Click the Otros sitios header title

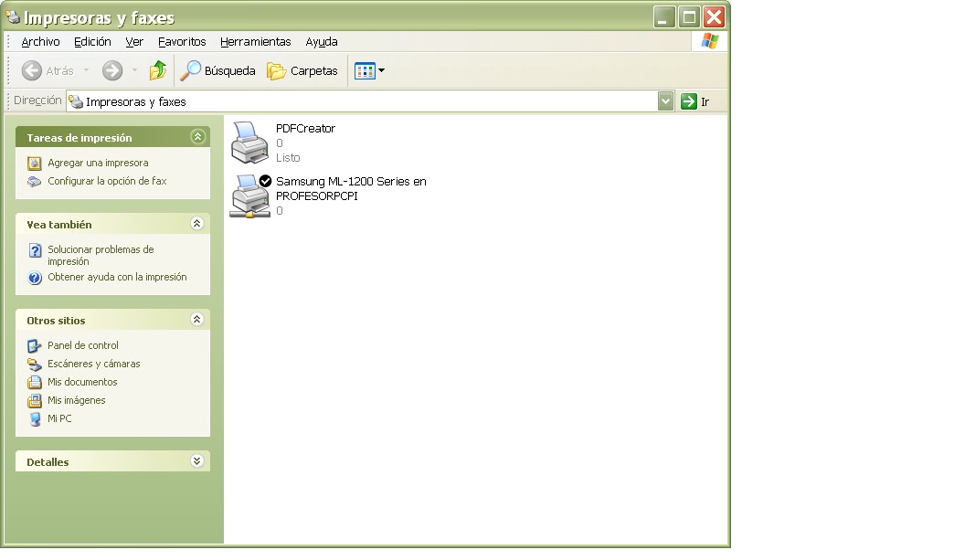tap(56, 321)
